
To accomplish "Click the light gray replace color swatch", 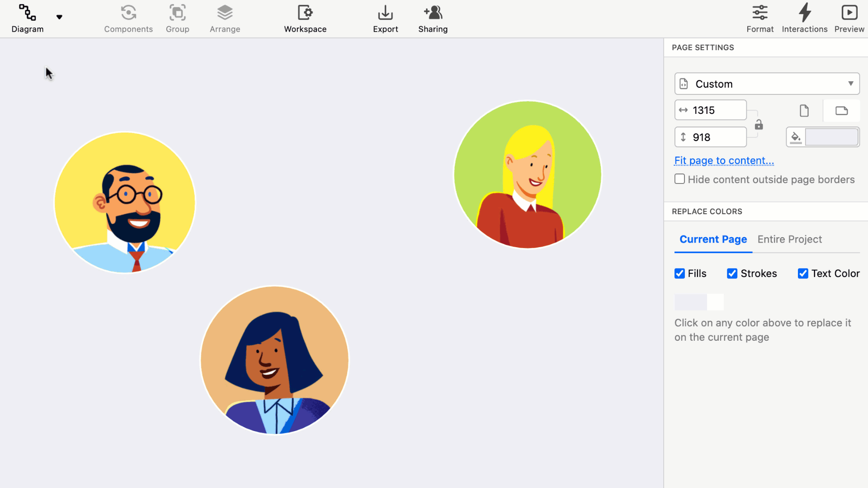I will (690, 302).
